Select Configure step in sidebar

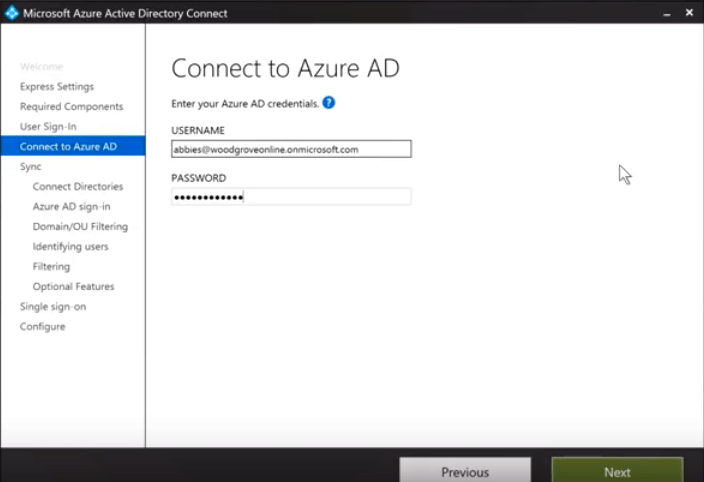tap(43, 326)
